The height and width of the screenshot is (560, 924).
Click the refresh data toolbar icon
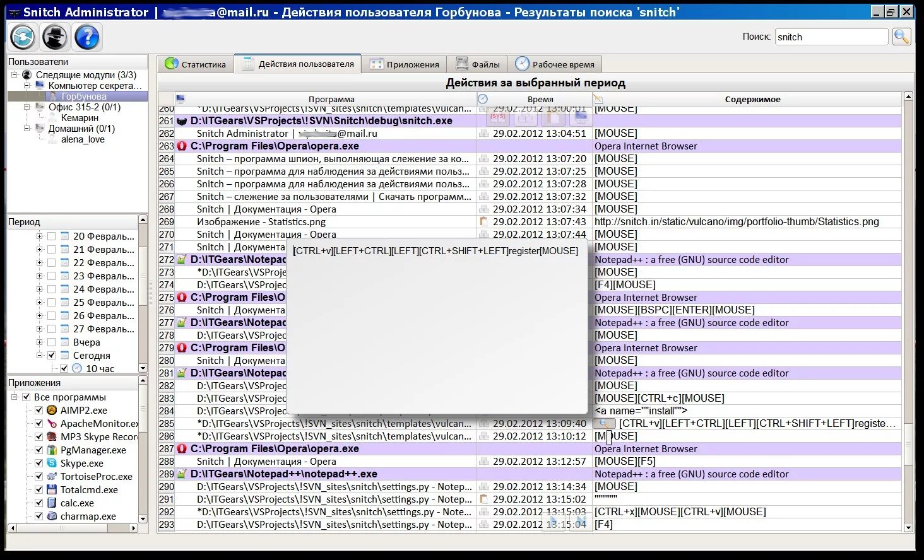click(x=23, y=37)
